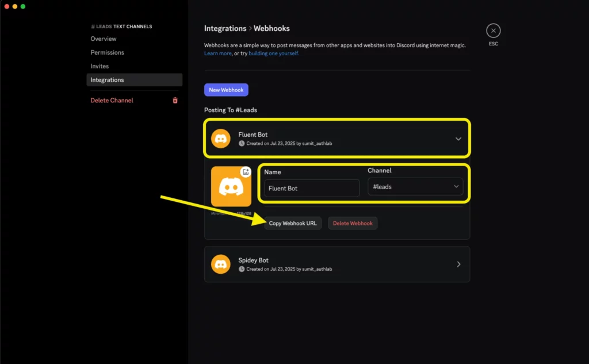Click the Spidey Bot Discord avatar icon
This screenshot has height=364, width=589.
[x=220, y=264]
